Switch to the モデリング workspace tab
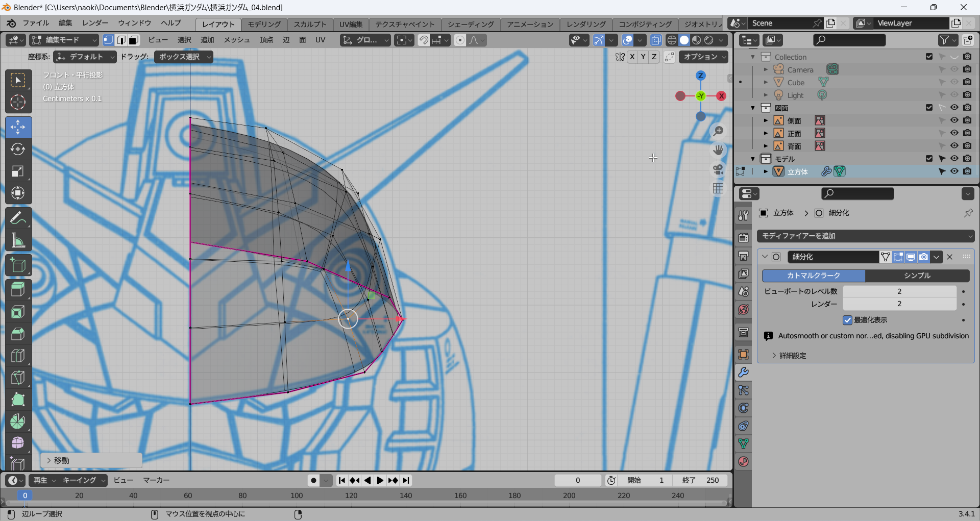980x521 pixels. [264, 24]
